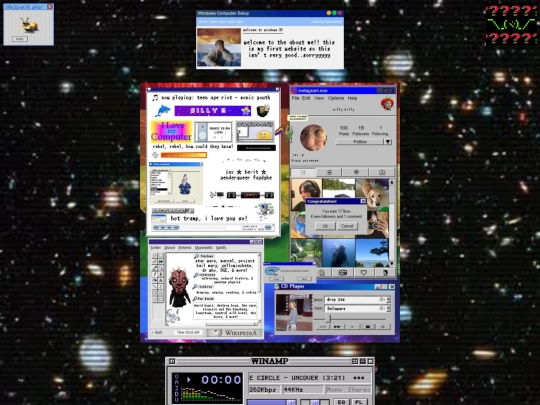Viewport: 540px width, 405px height.
Task: Open the golden dog photo thumbnail
Action: (372, 194)
